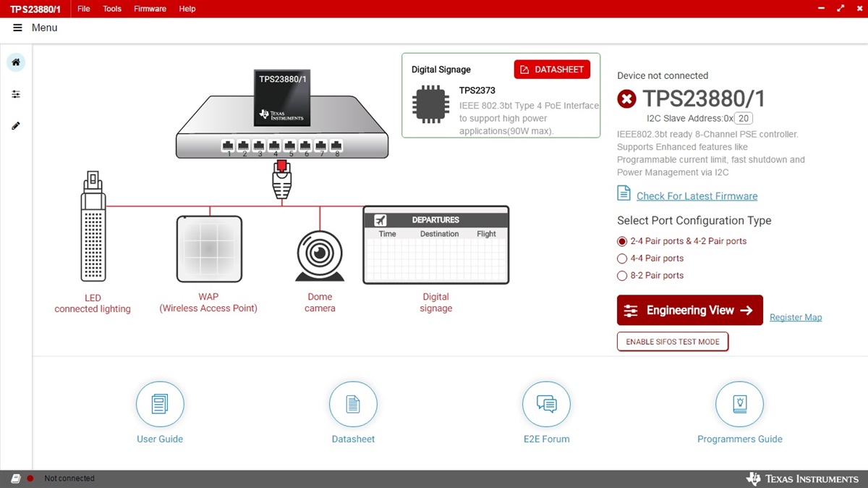Open the Tools menu

pos(112,9)
